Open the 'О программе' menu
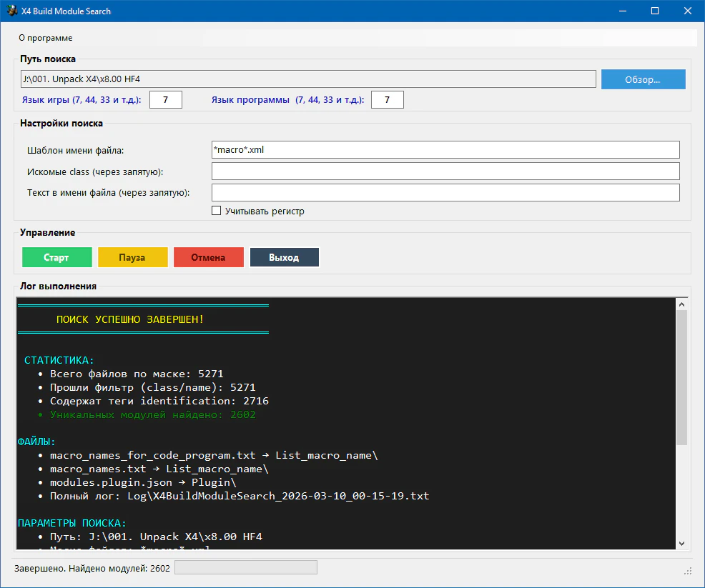Viewport: 705px width, 588px height. (x=45, y=38)
